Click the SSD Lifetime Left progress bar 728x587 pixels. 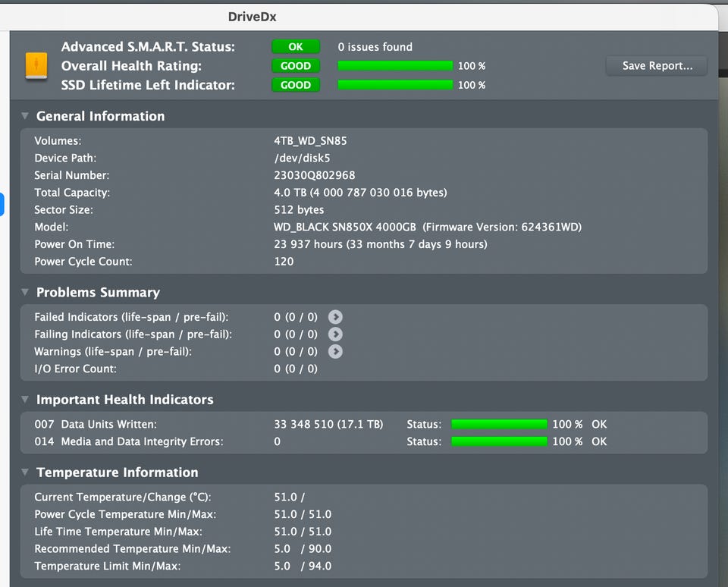point(395,85)
